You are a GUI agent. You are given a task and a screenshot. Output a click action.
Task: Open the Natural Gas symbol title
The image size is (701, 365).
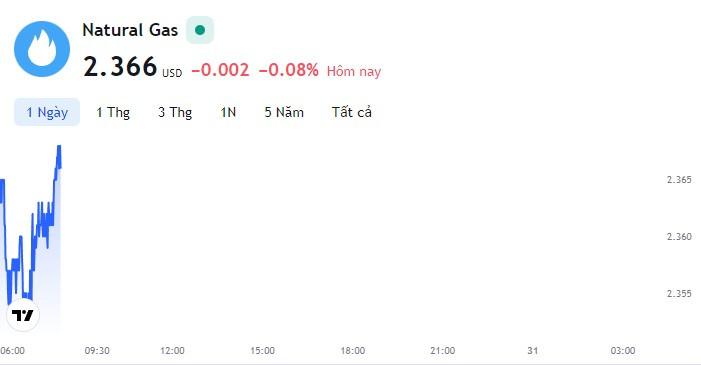pos(130,30)
